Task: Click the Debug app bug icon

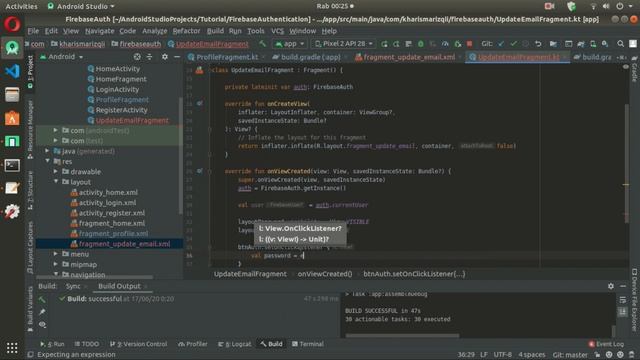Action: point(421,44)
